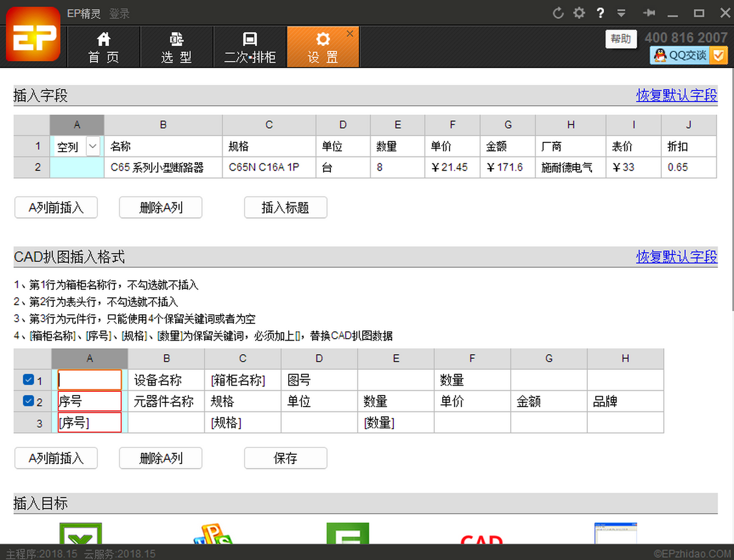Select the 设备名称 cell
This screenshot has width=734, height=560.
point(166,380)
